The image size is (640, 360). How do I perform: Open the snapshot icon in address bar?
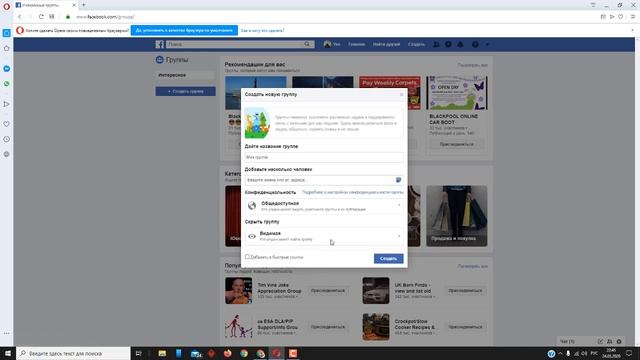(x=603, y=17)
